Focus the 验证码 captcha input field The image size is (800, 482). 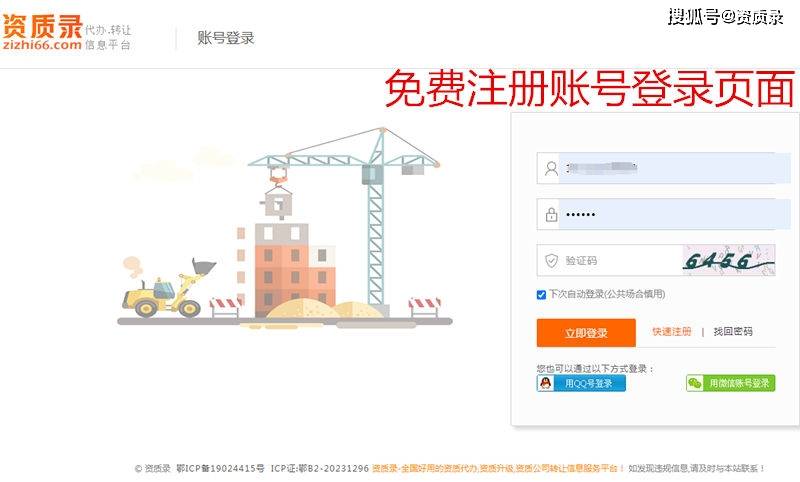[610, 260]
